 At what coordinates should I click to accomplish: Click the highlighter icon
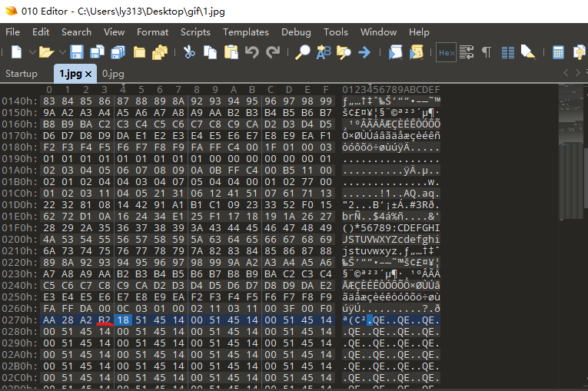(528, 52)
